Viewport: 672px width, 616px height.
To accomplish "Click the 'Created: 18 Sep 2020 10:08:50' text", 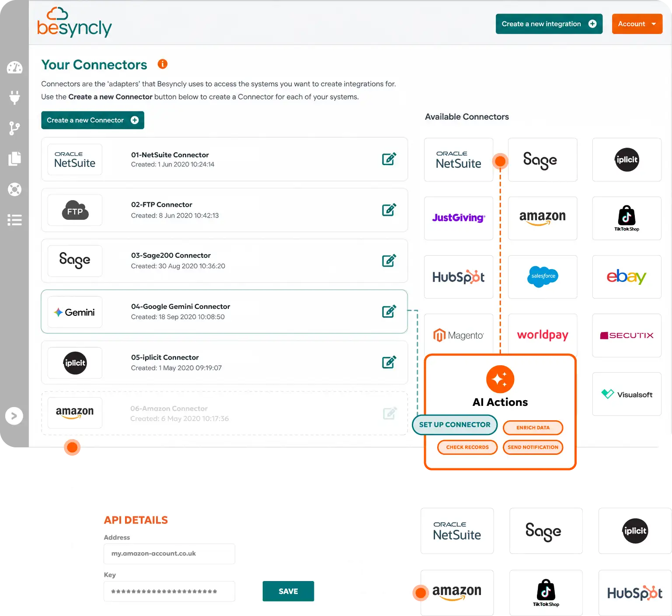I will (178, 317).
